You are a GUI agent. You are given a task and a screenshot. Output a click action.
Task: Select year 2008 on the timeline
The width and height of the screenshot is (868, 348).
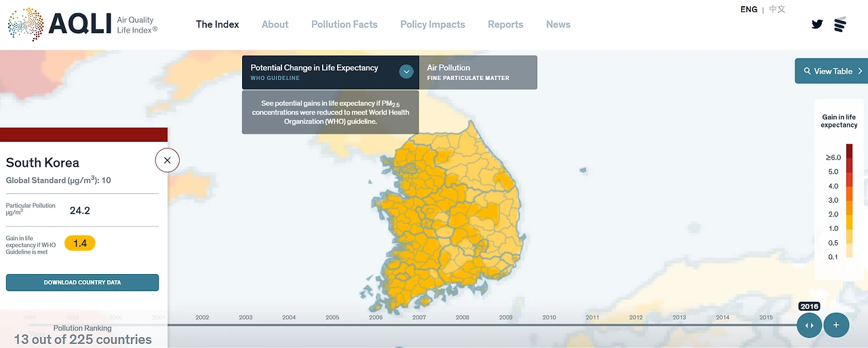[x=462, y=317]
